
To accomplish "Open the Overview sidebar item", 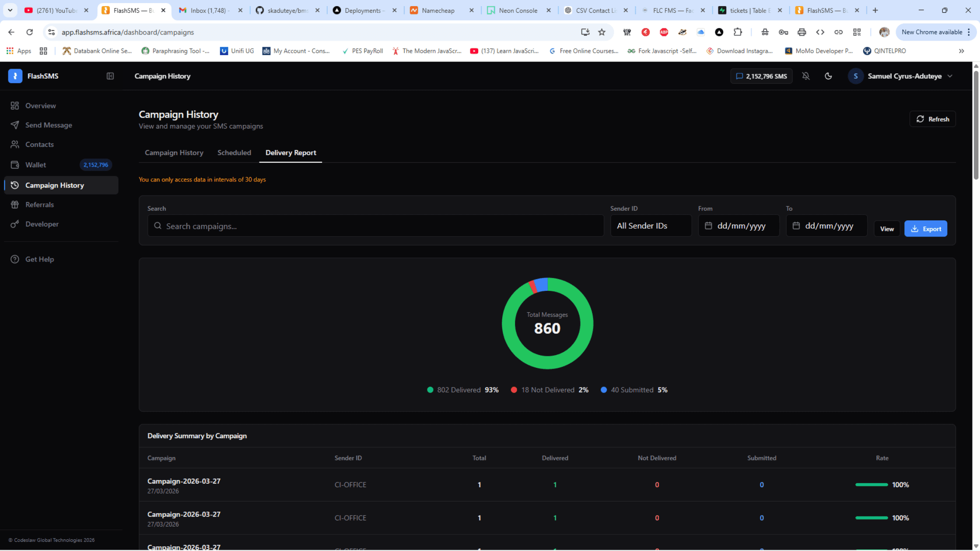I will click(40, 106).
